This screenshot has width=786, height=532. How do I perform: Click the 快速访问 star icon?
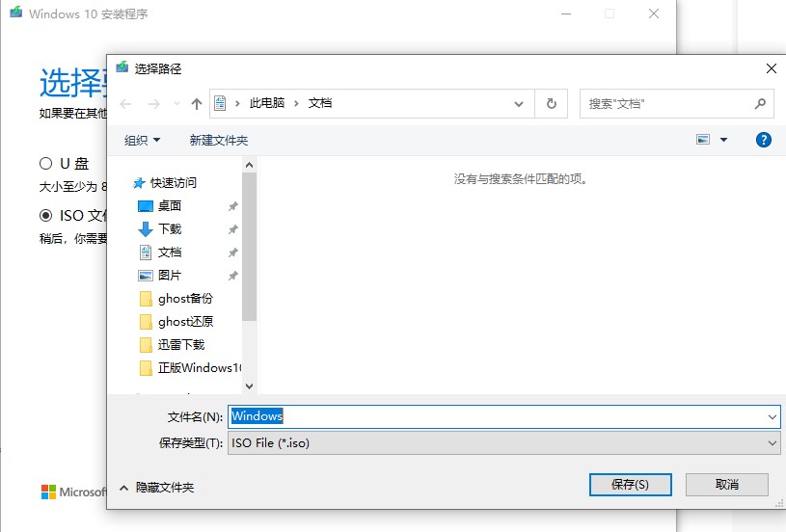[x=138, y=183]
